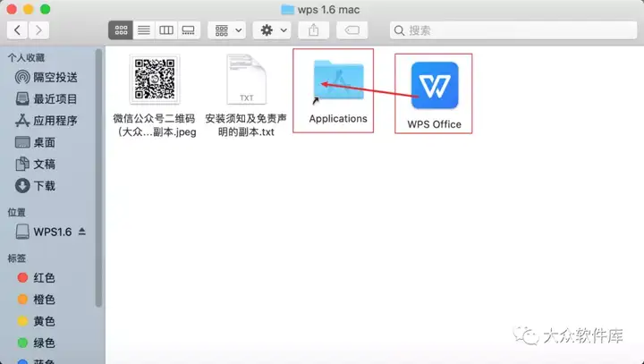The image size is (644, 364).
Task: Click the 标签 section header
Action: (x=17, y=258)
